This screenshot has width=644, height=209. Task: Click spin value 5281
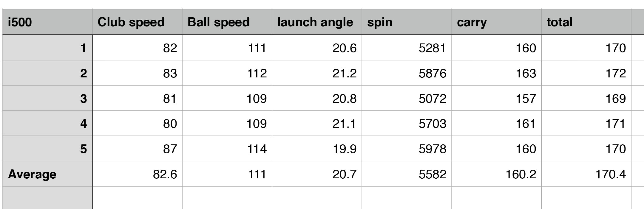point(407,48)
